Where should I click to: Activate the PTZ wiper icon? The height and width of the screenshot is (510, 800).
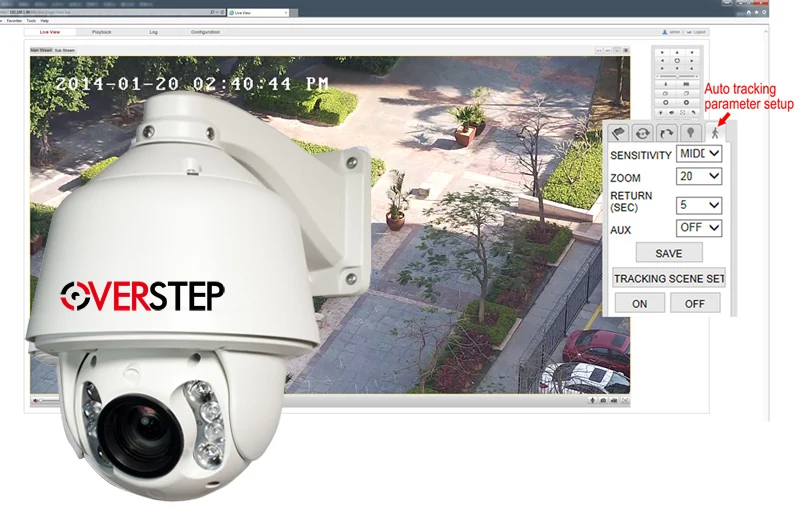tap(671, 112)
